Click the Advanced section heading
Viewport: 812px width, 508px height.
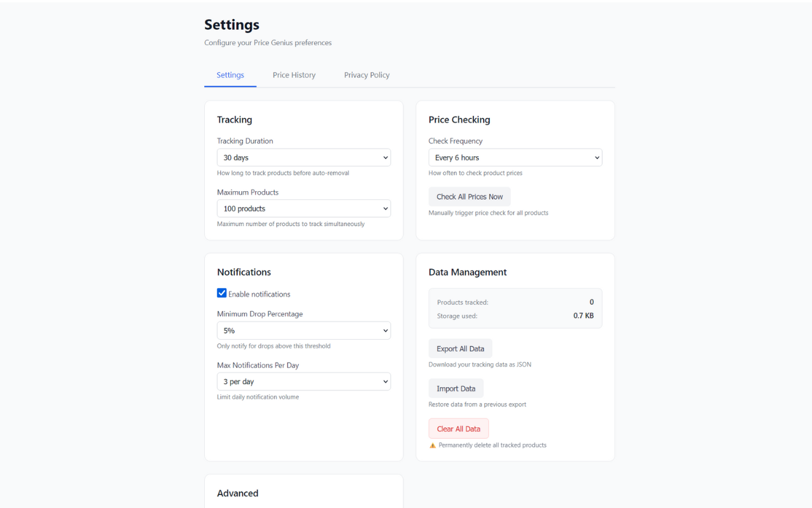tap(237, 493)
